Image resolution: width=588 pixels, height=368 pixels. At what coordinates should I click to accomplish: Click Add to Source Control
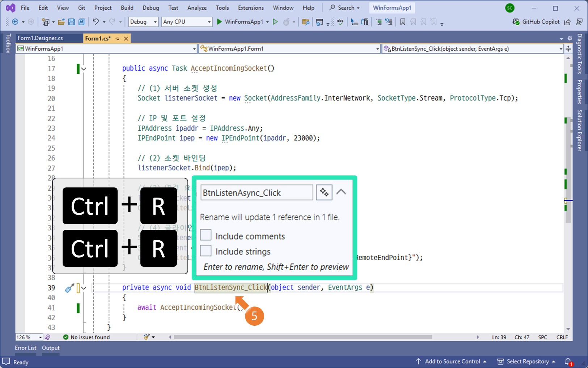click(451, 361)
